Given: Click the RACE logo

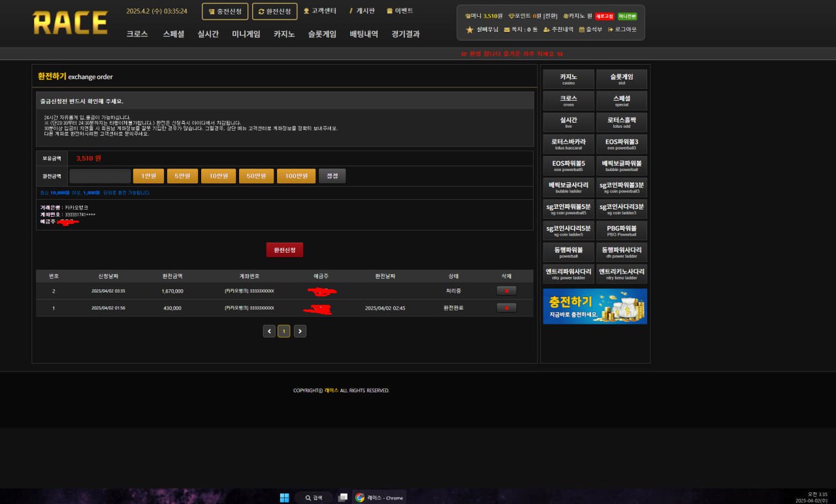Looking at the screenshot, I should [x=70, y=23].
